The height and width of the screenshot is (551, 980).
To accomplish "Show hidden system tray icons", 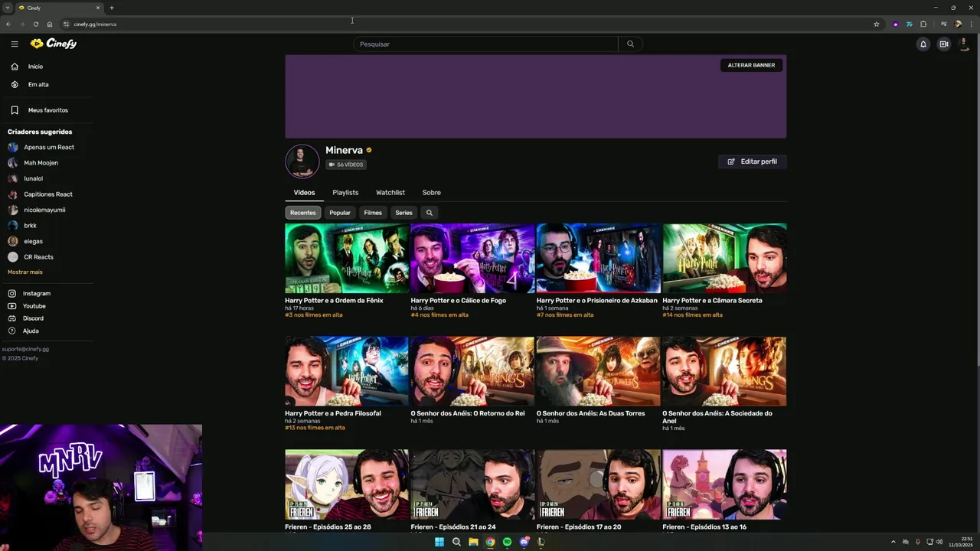I will point(893,542).
